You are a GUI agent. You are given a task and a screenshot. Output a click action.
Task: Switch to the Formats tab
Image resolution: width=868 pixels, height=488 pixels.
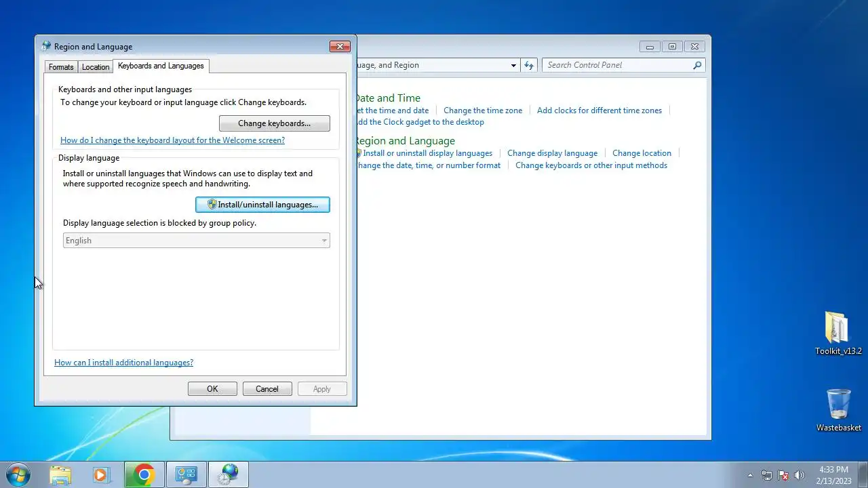[x=61, y=67]
